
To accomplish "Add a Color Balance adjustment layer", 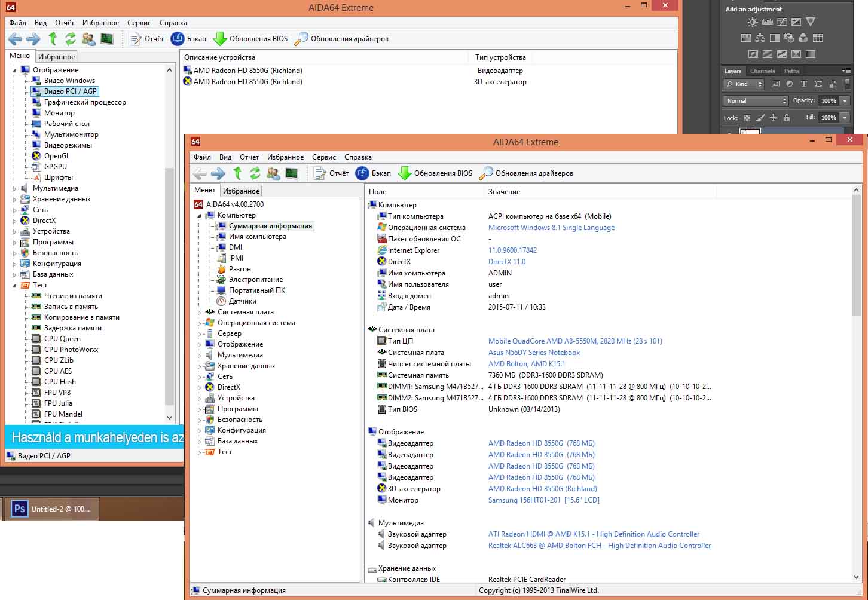I will (760, 38).
